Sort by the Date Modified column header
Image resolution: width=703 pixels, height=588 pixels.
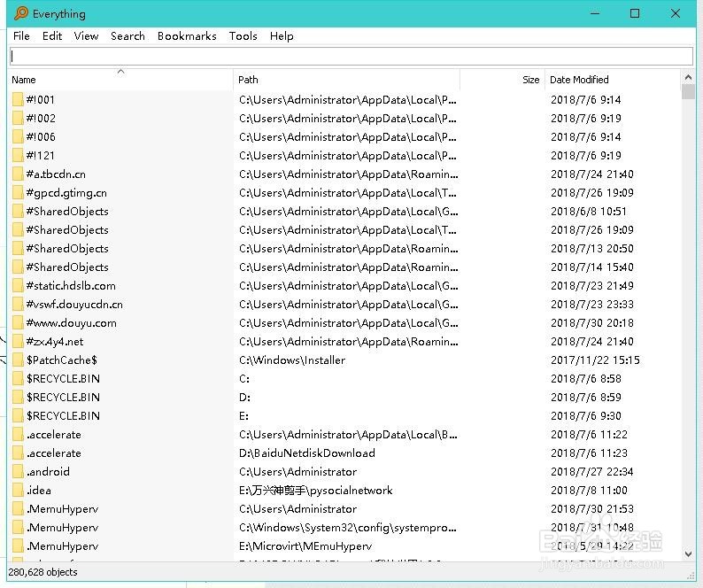(x=613, y=80)
